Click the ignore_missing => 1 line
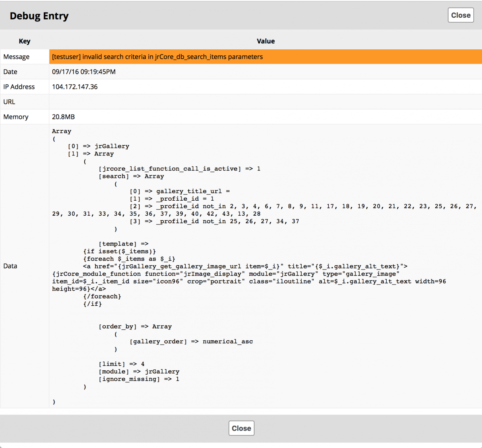 139,379
